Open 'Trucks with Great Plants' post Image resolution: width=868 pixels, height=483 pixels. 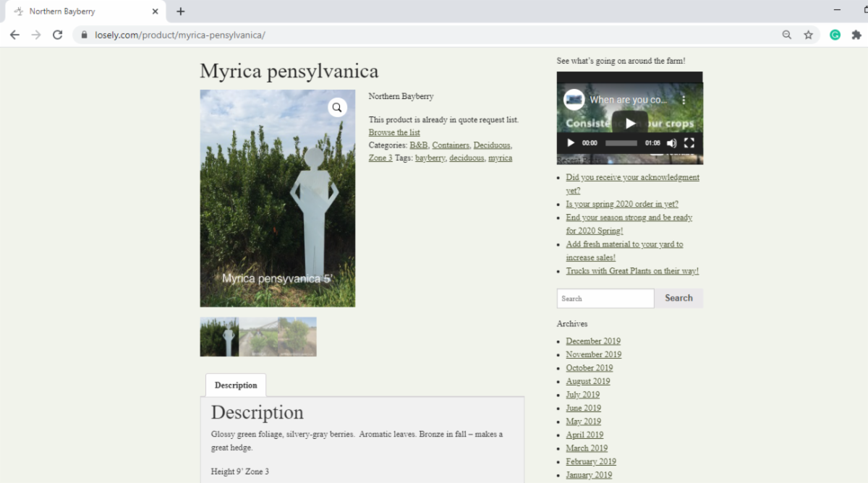click(x=632, y=271)
